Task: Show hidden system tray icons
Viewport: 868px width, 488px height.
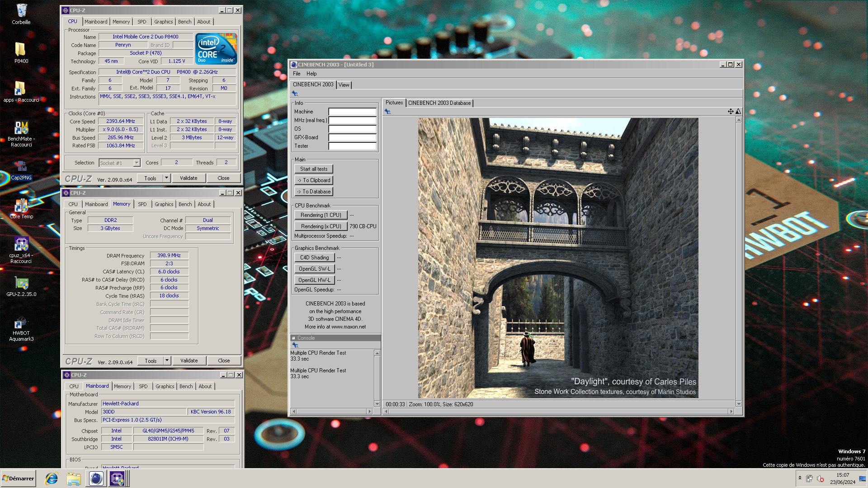Action: [x=800, y=478]
